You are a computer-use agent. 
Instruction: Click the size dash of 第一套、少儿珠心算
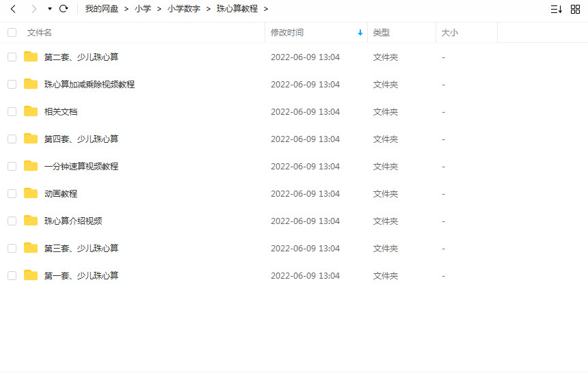click(444, 276)
